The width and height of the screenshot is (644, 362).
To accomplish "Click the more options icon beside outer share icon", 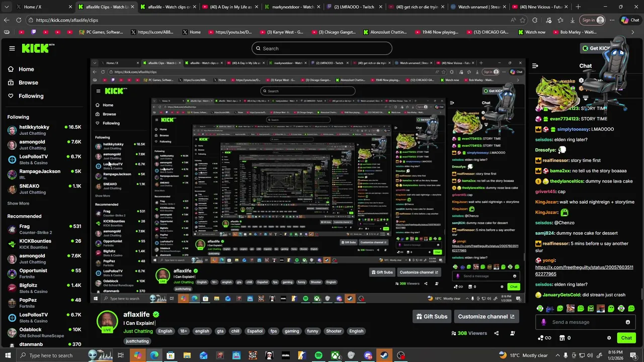I will click(512, 333).
